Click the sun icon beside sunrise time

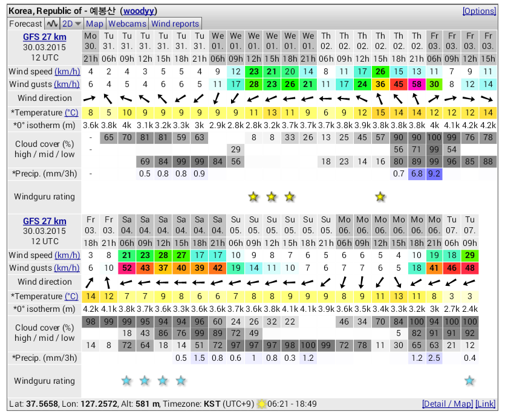pyautogui.click(x=261, y=404)
